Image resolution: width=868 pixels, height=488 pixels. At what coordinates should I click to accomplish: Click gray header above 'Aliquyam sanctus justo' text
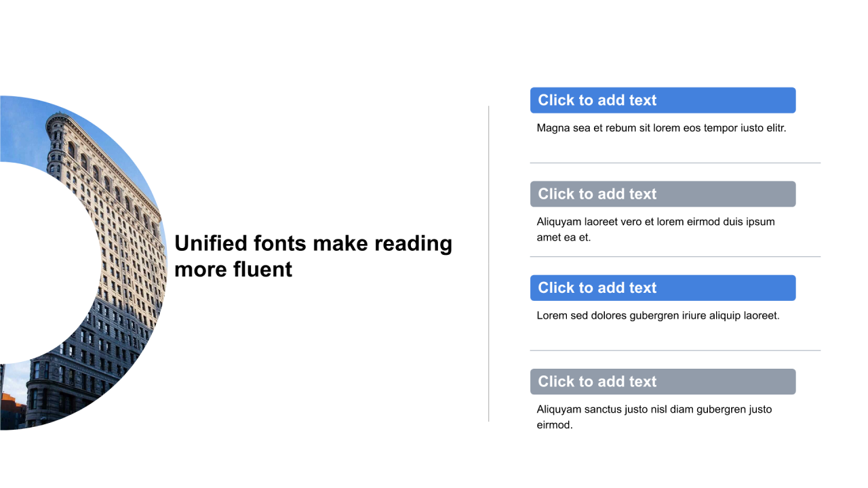[663, 382]
